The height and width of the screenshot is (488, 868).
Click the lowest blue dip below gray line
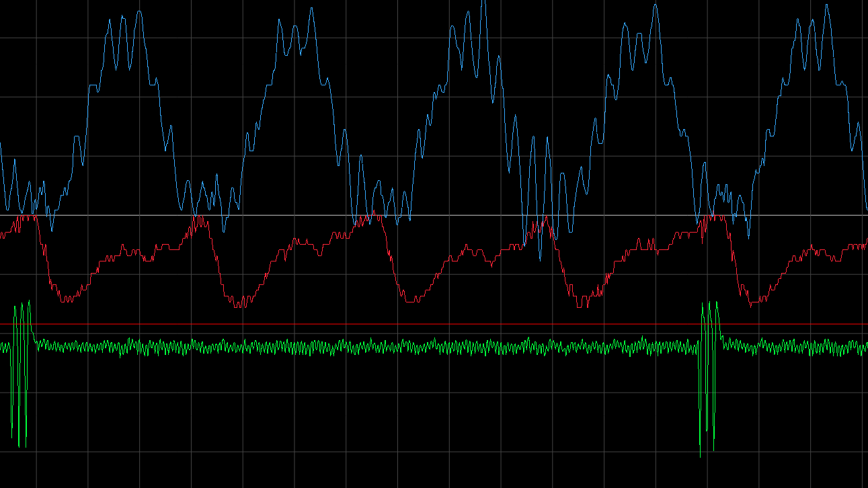point(539,259)
